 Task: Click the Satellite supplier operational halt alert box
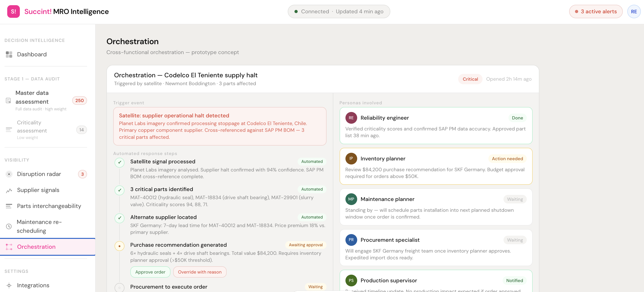pyautogui.click(x=220, y=126)
